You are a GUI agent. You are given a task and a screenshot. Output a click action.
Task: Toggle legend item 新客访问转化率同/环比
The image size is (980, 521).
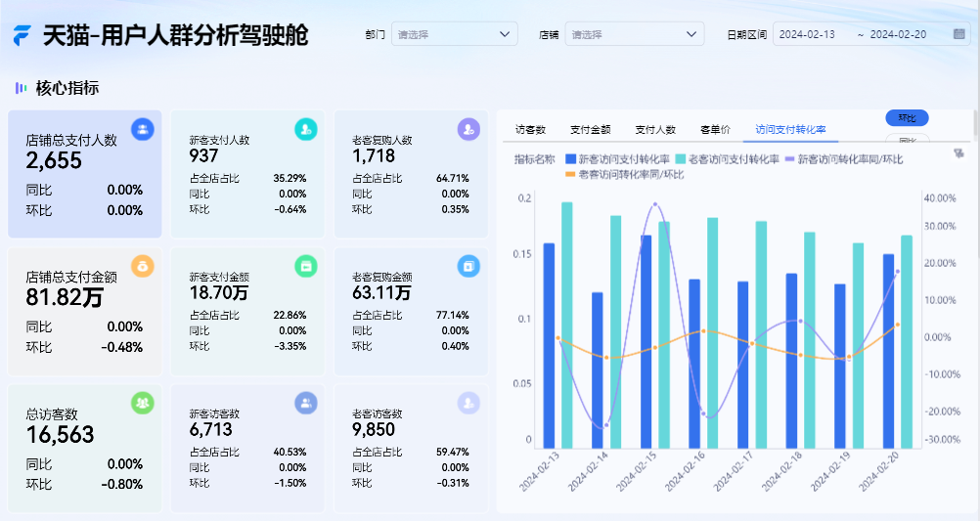click(844, 159)
